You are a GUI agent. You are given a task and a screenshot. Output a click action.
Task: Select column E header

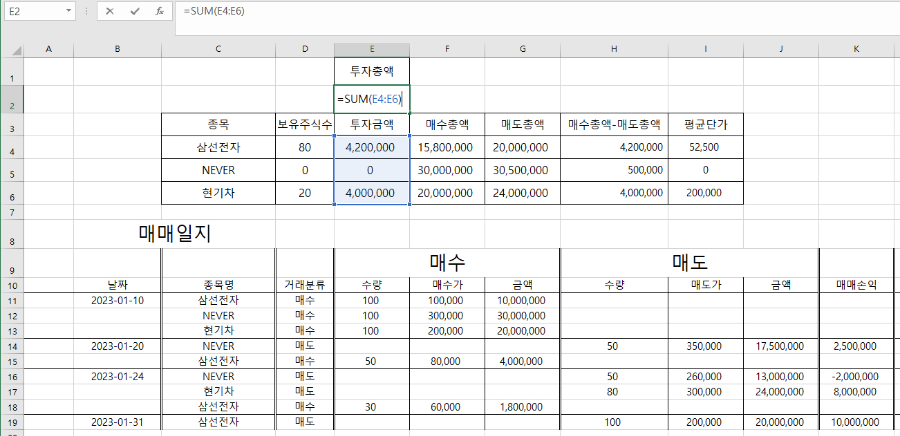pyautogui.click(x=372, y=50)
